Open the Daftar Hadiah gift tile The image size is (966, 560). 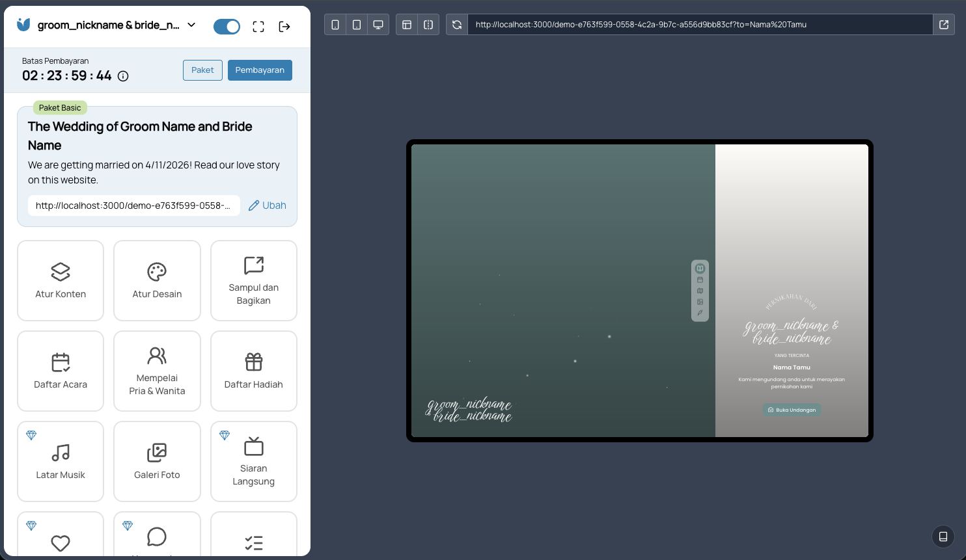(254, 371)
